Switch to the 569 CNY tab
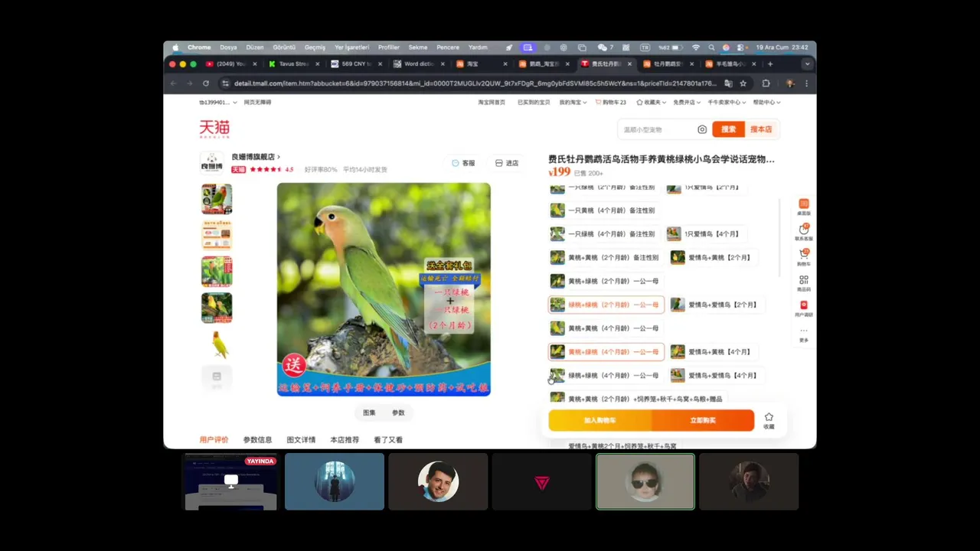The image size is (980, 551). (x=356, y=64)
